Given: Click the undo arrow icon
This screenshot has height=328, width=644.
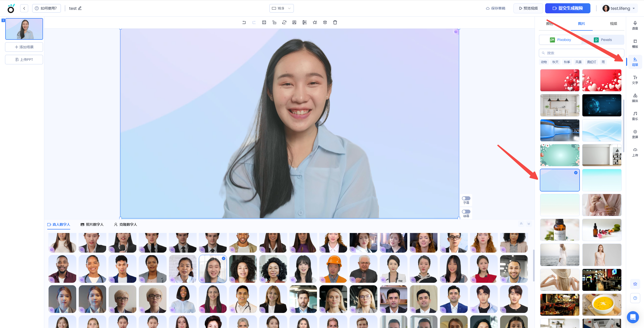Looking at the screenshot, I should [244, 22].
